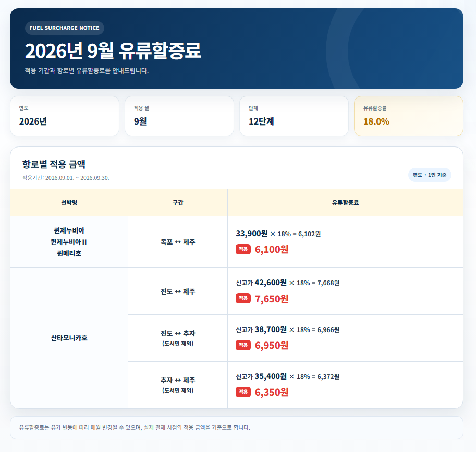Click the 적용 badge beside 6,100원
476x452 pixels.
click(x=243, y=249)
